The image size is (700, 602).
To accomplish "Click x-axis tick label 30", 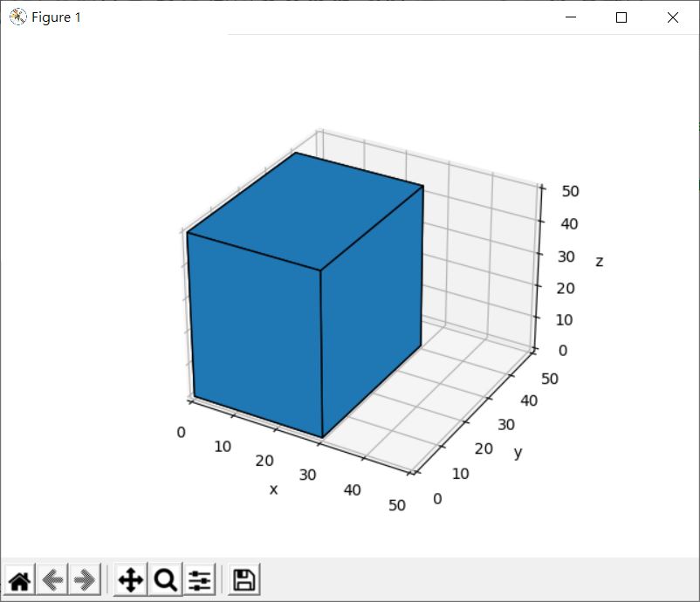I will pyautogui.click(x=307, y=475).
